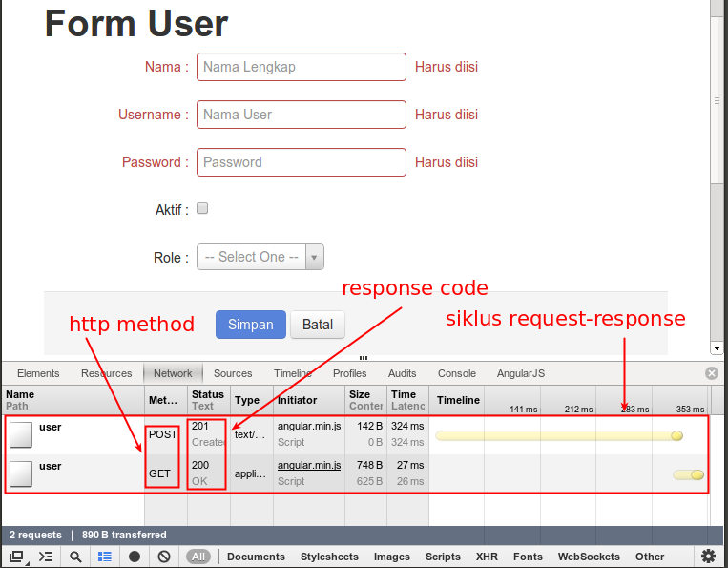
Task: Filter requests by XHR
Action: (488, 557)
